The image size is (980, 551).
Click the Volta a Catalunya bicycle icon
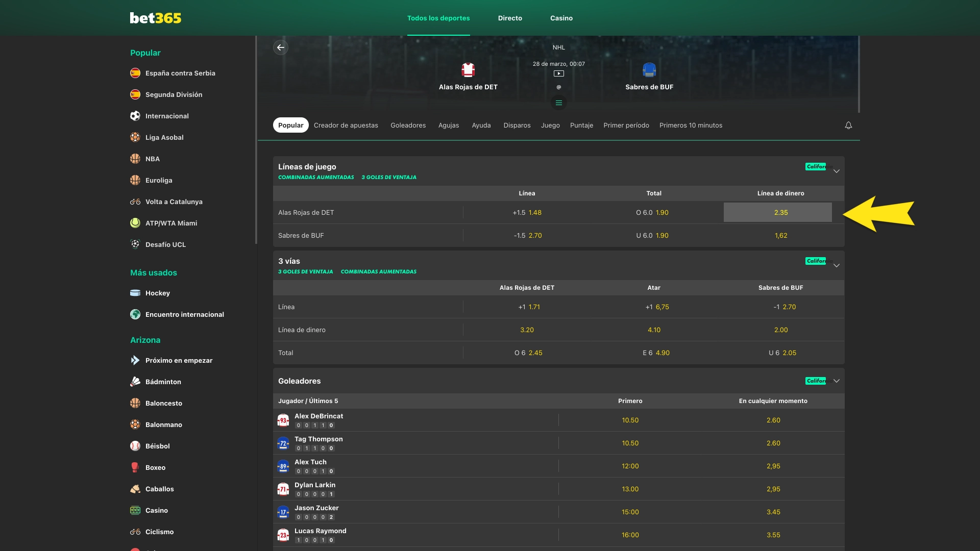pos(135,202)
